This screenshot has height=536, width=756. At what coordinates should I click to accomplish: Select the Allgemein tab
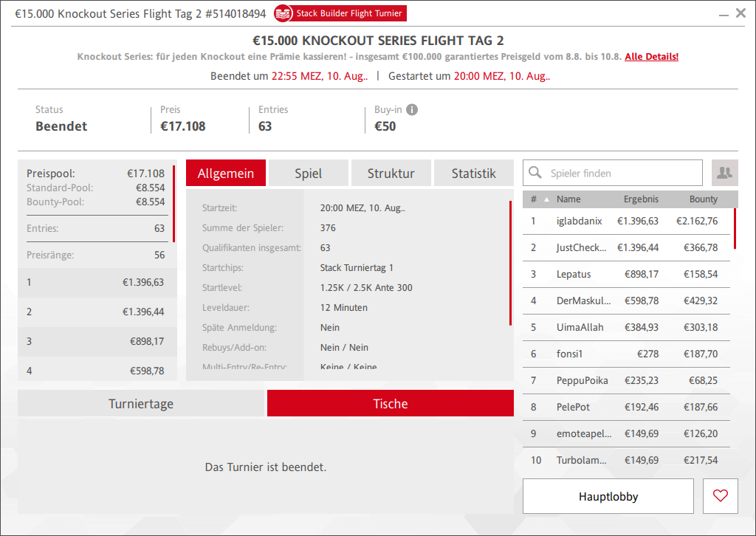[x=225, y=173]
